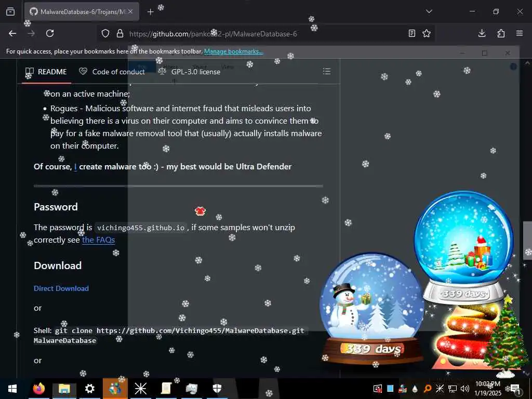
Task: Open File Explorer from the taskbar
Action: coord(64,389)
